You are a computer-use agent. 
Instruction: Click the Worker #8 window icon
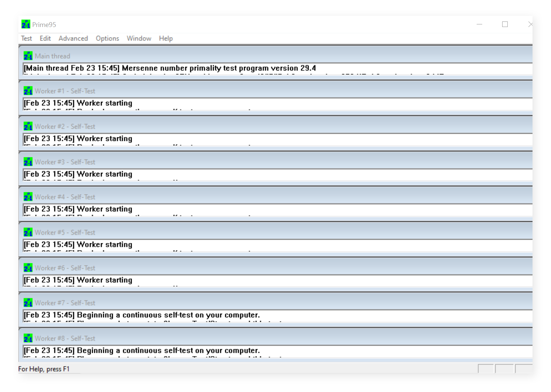pos(28,338)
